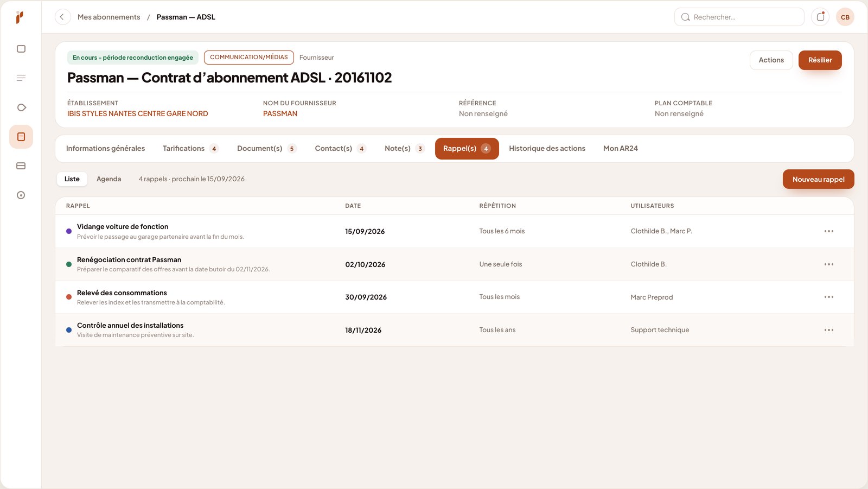Switch to the Document(s) tab
The height and width of the screenshot is (489, 868).
(266, 149)
